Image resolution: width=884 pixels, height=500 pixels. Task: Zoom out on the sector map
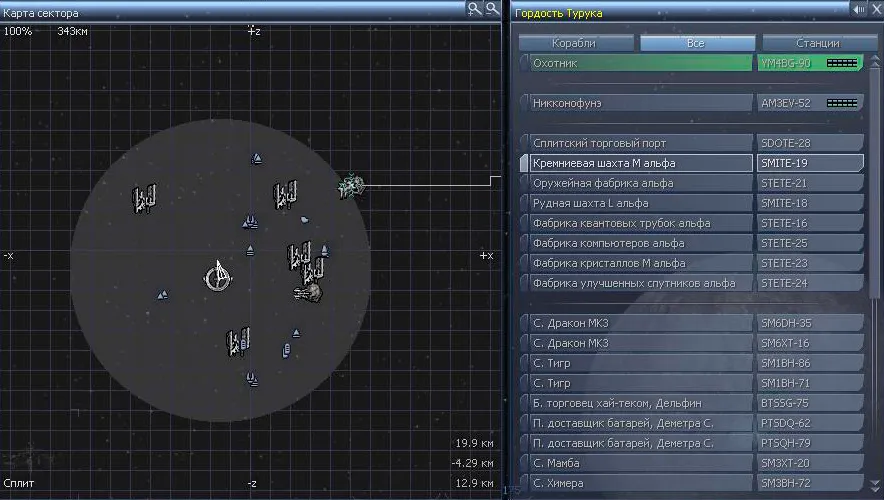491,8
